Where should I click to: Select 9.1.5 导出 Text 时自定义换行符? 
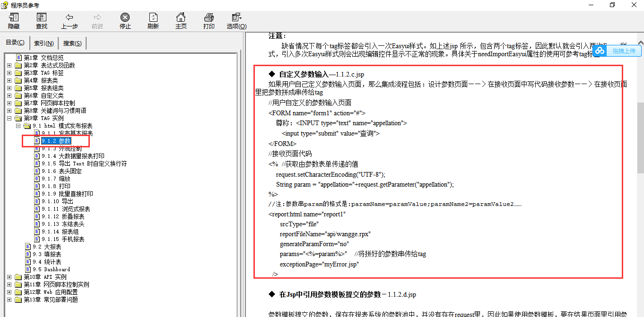pyautogui.click(x=84, y=163)
